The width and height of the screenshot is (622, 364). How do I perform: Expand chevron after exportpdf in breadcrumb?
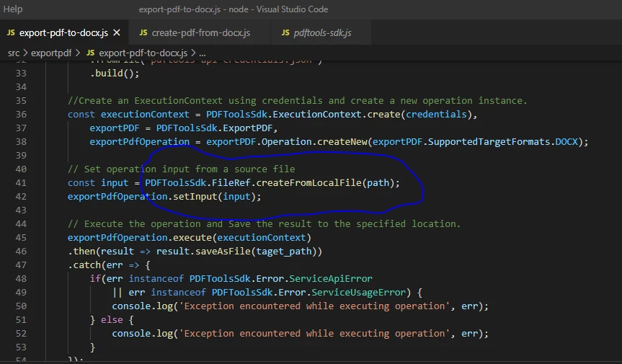point(77,53)
